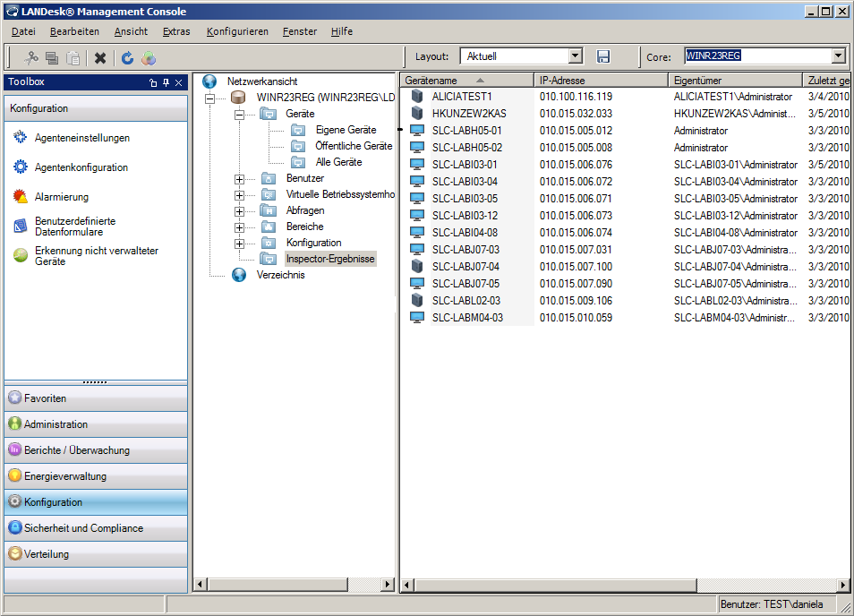This screenshot has width=854, height=616.
Task: Select Alle Geräte in the tree
Action: (x=338, y=162)
